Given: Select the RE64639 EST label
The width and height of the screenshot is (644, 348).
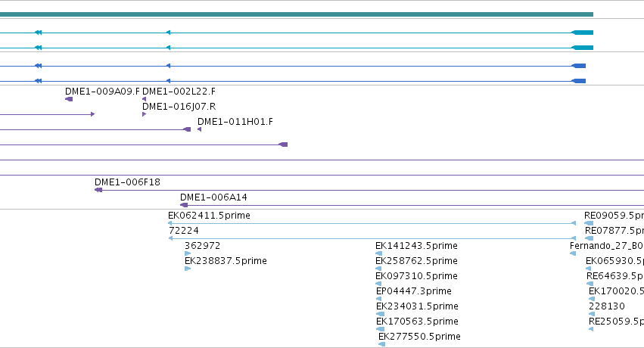Looking at the screenshot, I should [x=615, y=276].
